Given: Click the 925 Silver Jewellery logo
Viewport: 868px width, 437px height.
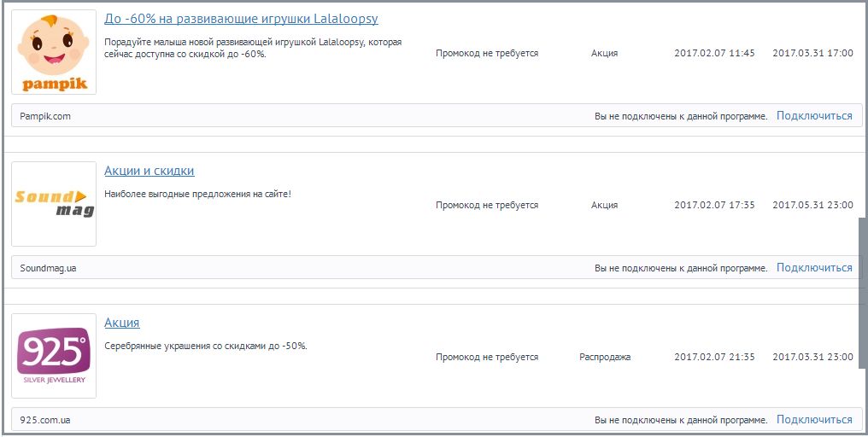Looking at the screenshot, I should [54, 355].
